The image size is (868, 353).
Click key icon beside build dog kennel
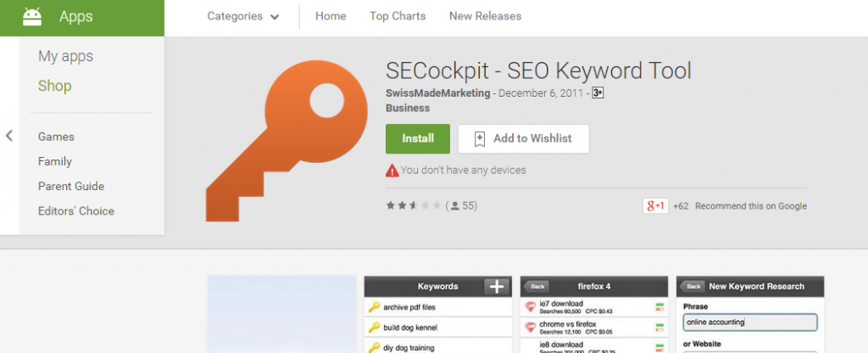click(375, 328)
